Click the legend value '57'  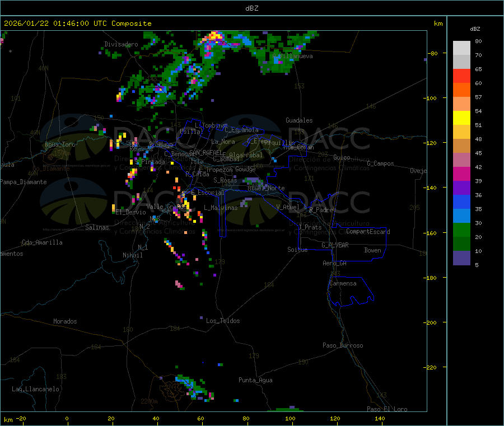(x=478, y=97)
